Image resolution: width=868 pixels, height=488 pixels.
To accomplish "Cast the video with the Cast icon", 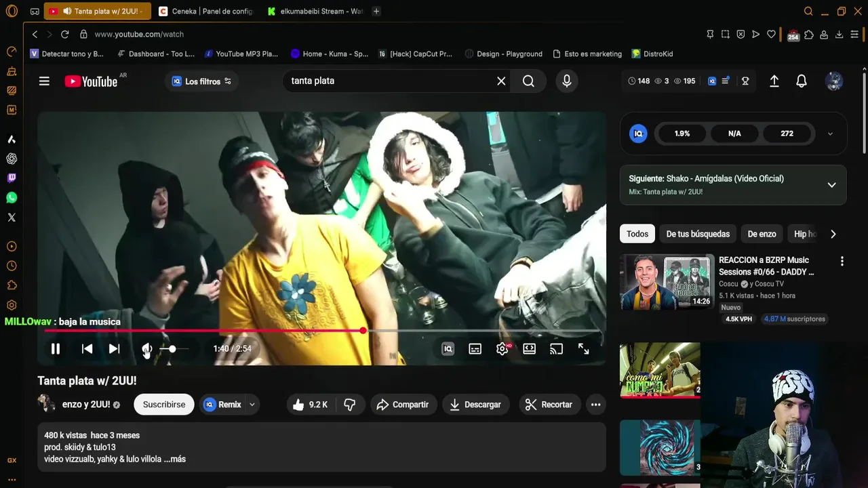I will tap(556, 349).
